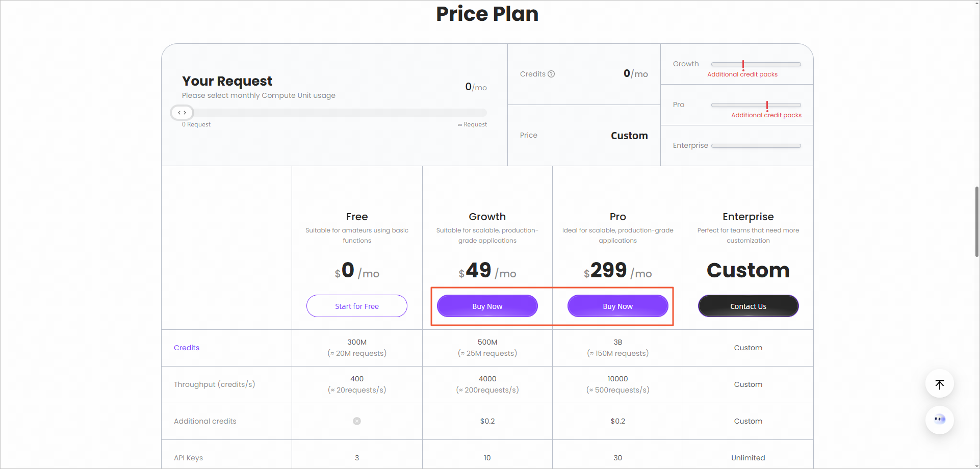Click the scroll-to-top arrow icon
980x469 pixels.
click(939, 384)
